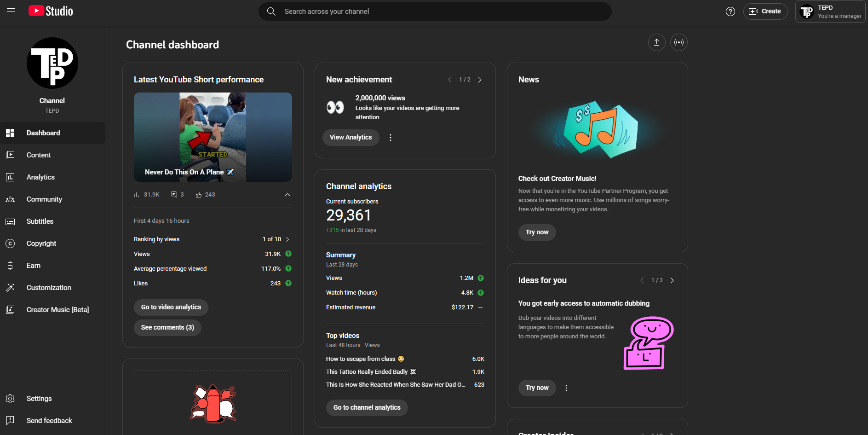Click the Settings gear icon

tap(10, 399)
